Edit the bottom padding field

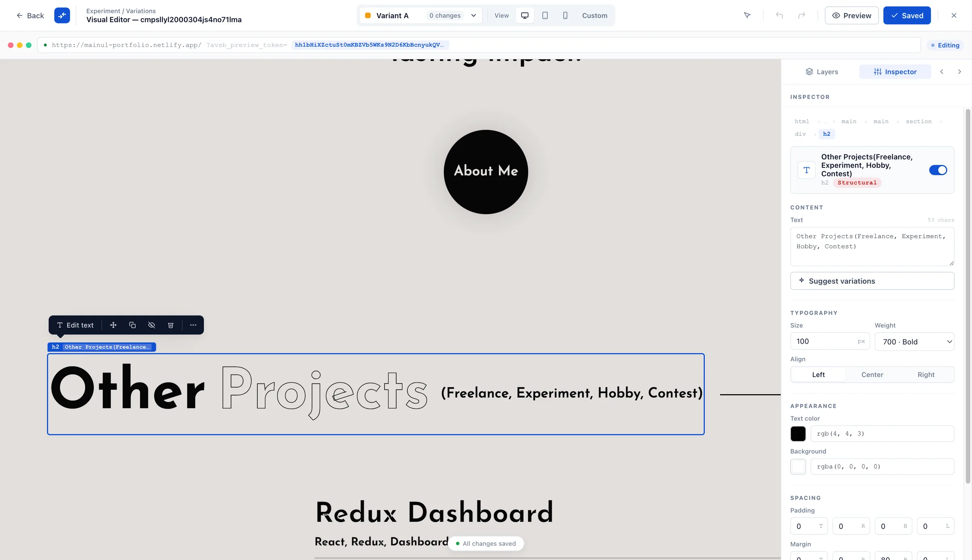893,526
